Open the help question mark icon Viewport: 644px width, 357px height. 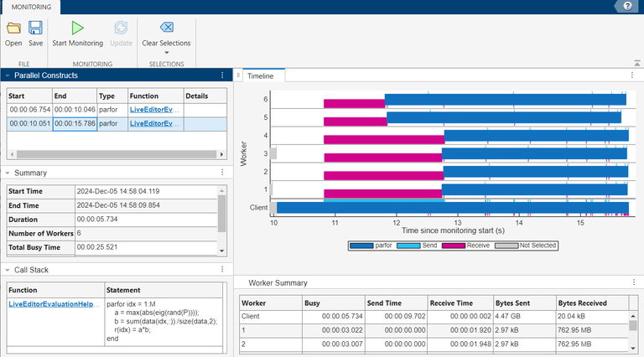coord(626,6)
